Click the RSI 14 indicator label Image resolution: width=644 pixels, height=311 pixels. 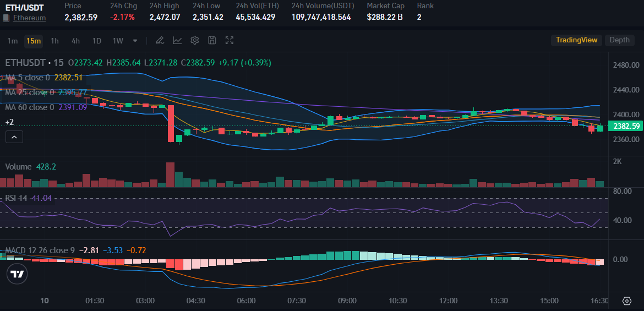[x=16, y=198]
